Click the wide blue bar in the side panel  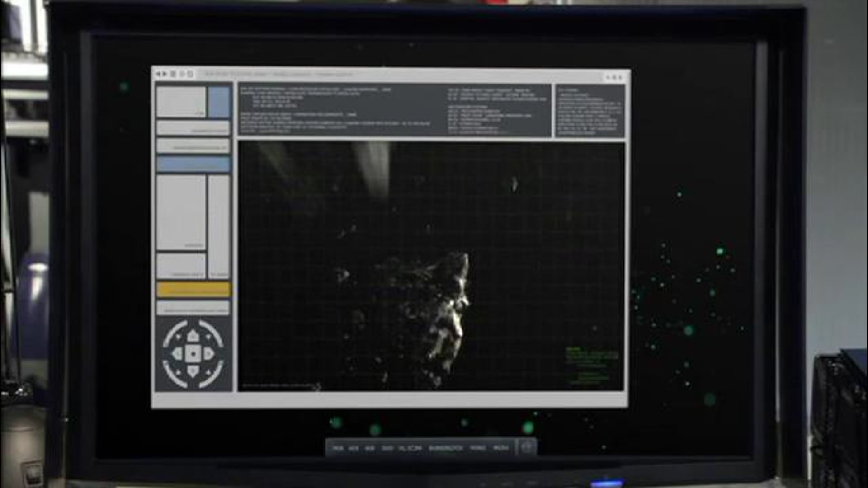tap(193, 164)
